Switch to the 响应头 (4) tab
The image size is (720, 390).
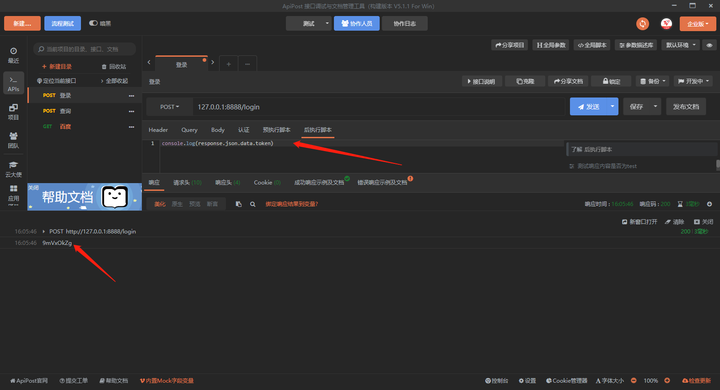(228, 183)
